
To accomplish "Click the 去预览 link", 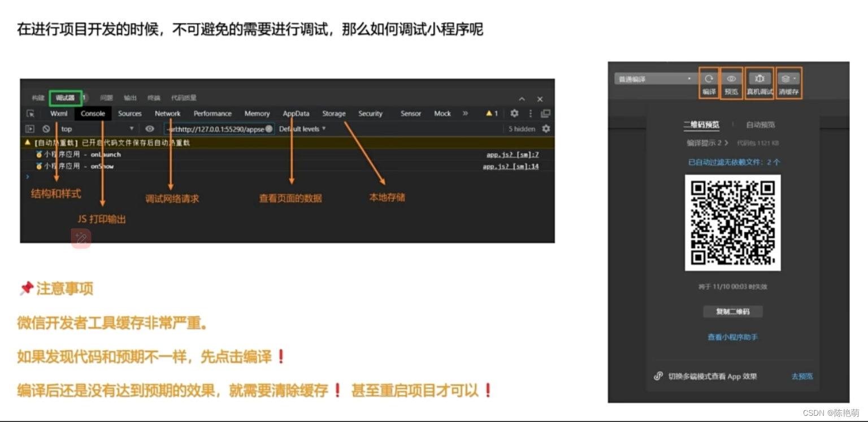I will (802, 376).
